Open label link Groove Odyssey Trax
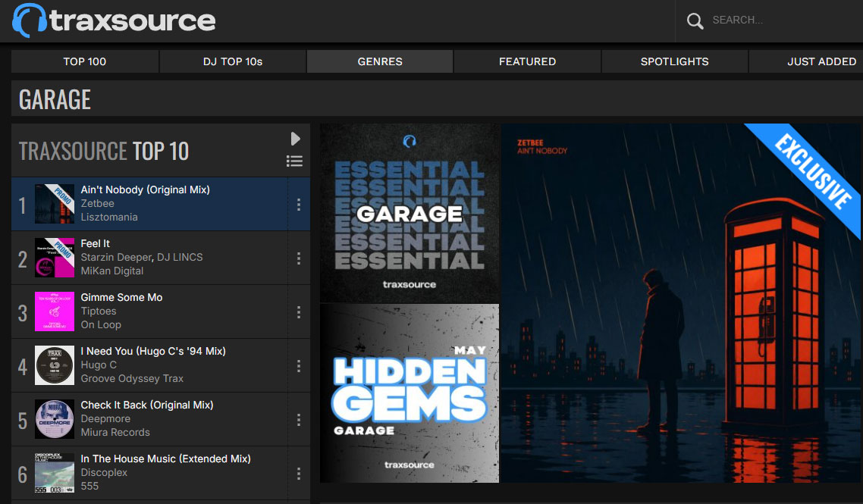 click(x=132, y=378)
